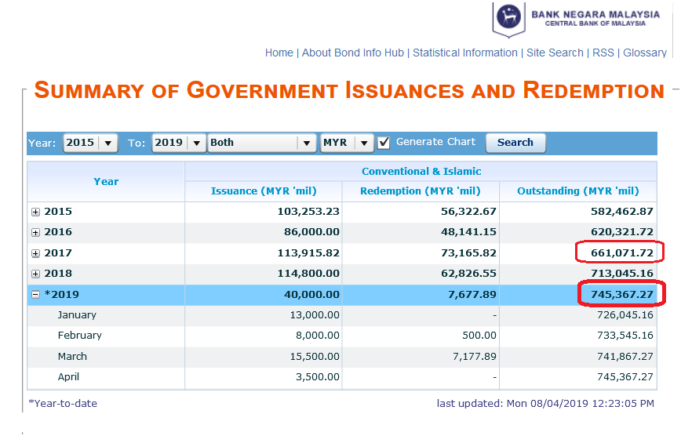Click the 2017 outstanding value 661,071.72
The width and height of the screenshot is (681, 443).
coord(622,253)
